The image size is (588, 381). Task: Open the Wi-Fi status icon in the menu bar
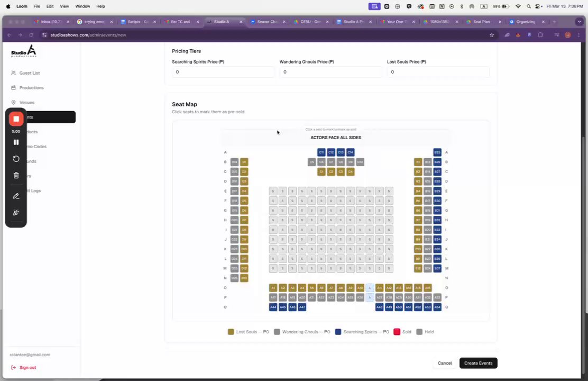pyautogui.click(x=518, y=6)
